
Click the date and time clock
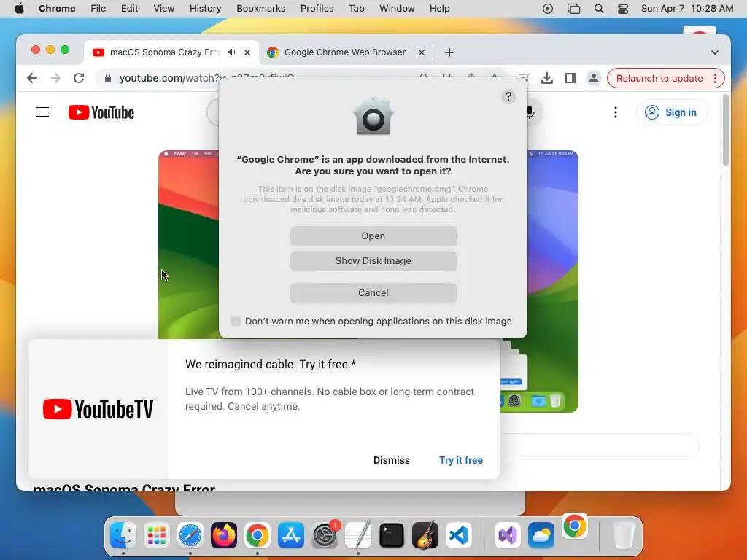click(x=687, y=9)
